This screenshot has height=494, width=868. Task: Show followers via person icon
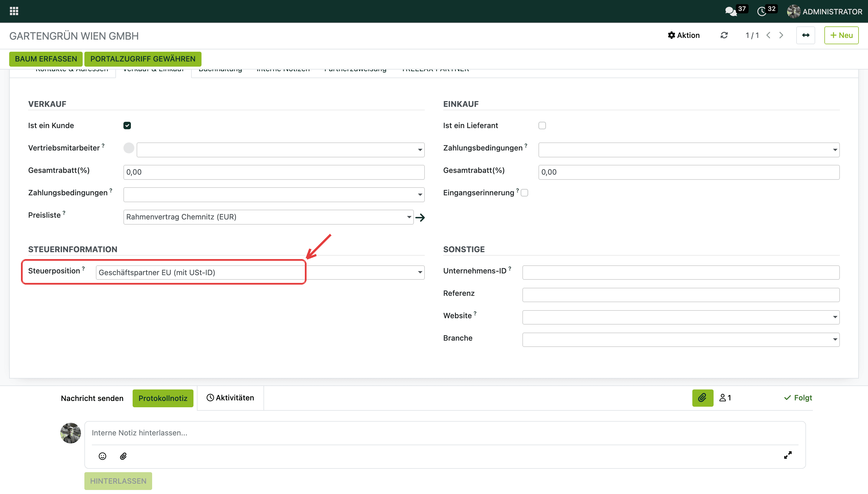point(725,398)
